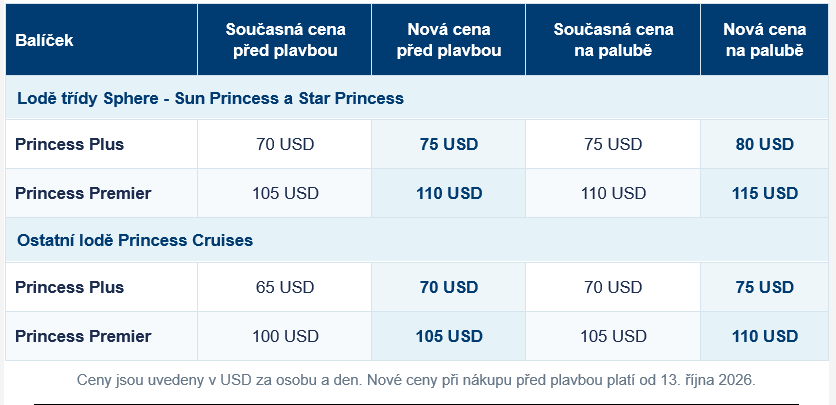Click the bold 115 USD onboard price

(765, 193)
